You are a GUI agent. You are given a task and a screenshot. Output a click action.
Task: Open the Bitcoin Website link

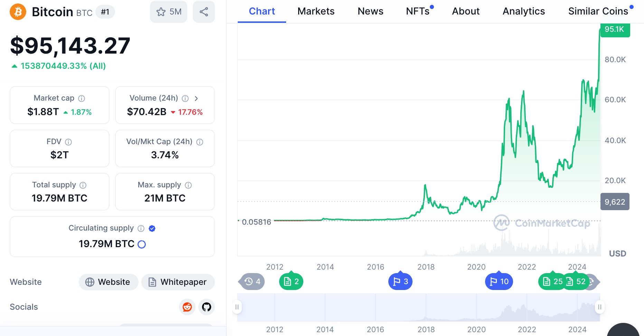click(x=108, y=282)
